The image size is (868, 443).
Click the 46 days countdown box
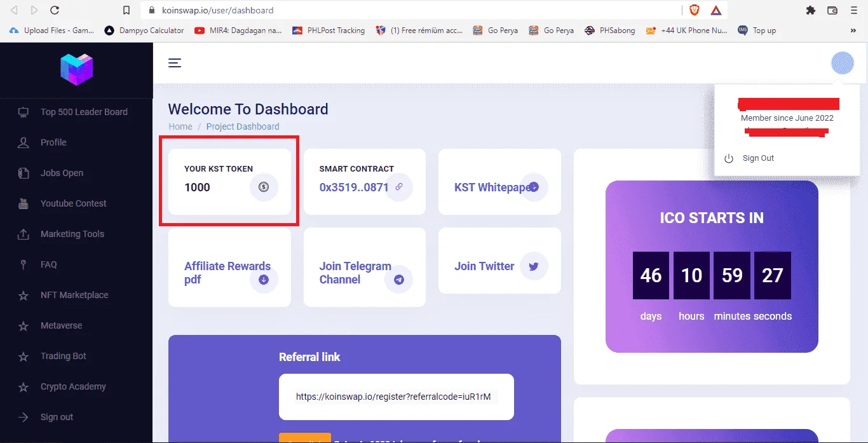[651, 275]
